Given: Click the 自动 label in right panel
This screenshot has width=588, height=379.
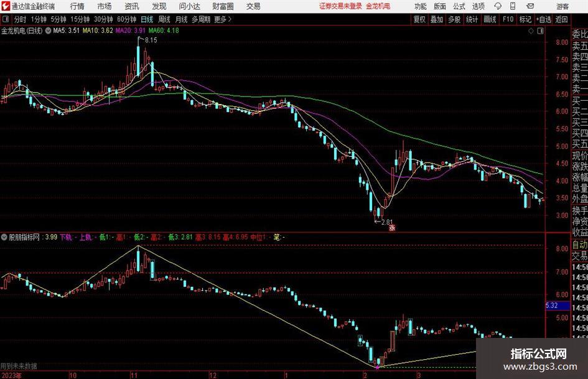Looking at the screenshot, I should (x=580, y=245).
